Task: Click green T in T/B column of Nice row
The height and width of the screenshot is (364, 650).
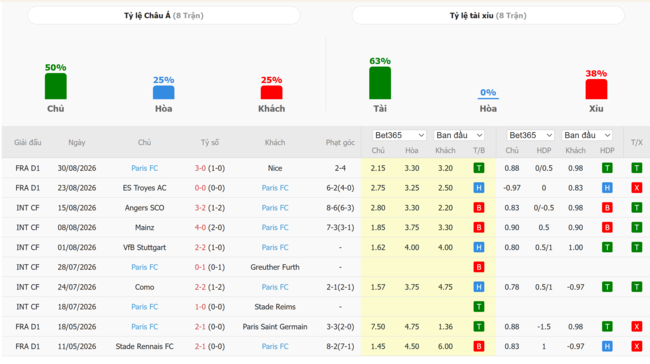Action: click(478, 168)
